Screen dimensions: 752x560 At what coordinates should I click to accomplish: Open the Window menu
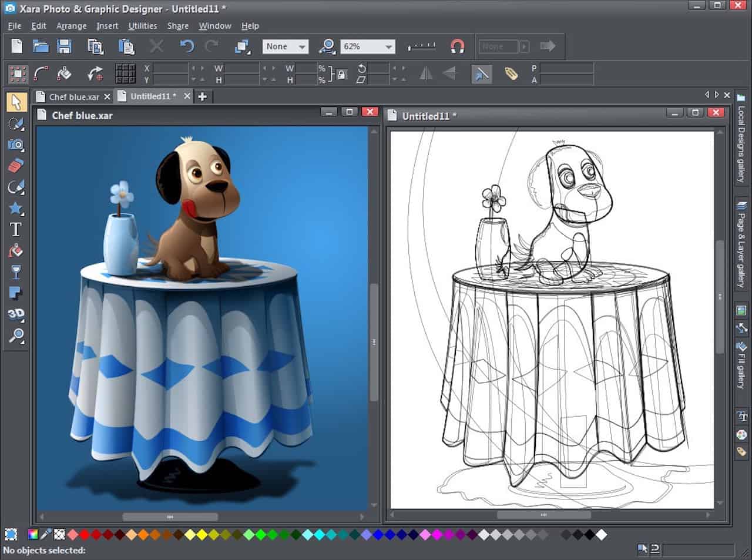[214, 26]
